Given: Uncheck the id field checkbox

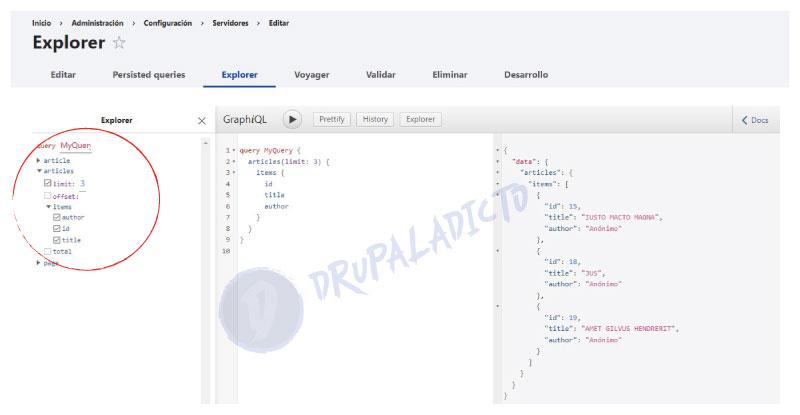Looking at the screenshot, I should [57, 228].
